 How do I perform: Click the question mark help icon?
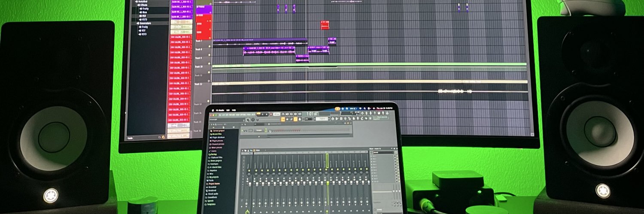pyautogui.click(x=374, y=113)
